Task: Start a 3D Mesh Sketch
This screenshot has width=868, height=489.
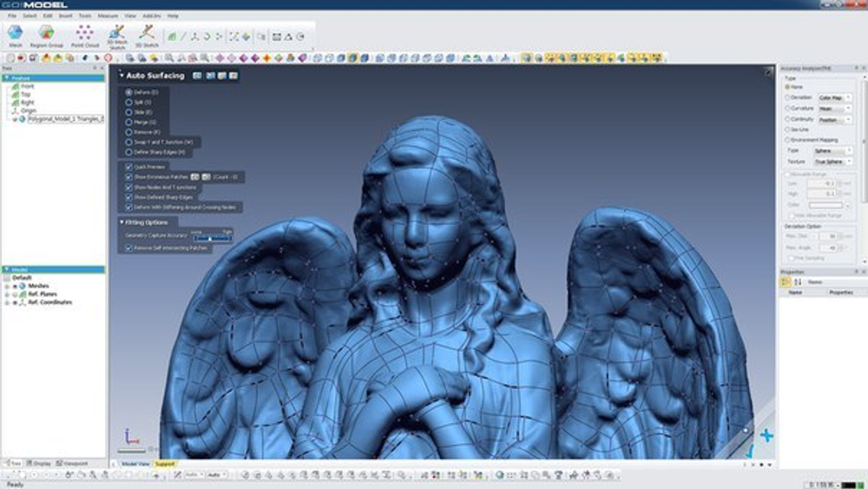Action: [x=117, y=36]
